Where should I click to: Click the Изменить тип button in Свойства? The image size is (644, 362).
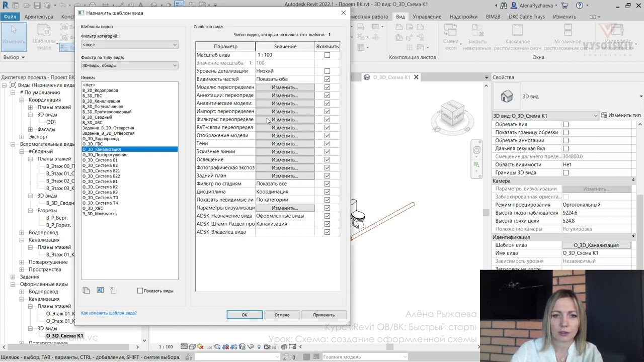pos(621,115)
